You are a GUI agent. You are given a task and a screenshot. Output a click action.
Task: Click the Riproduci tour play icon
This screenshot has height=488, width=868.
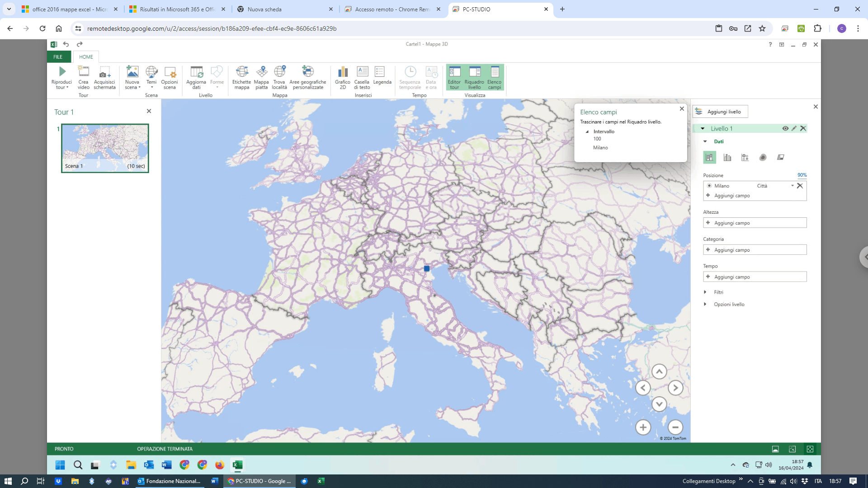point(62,71)
